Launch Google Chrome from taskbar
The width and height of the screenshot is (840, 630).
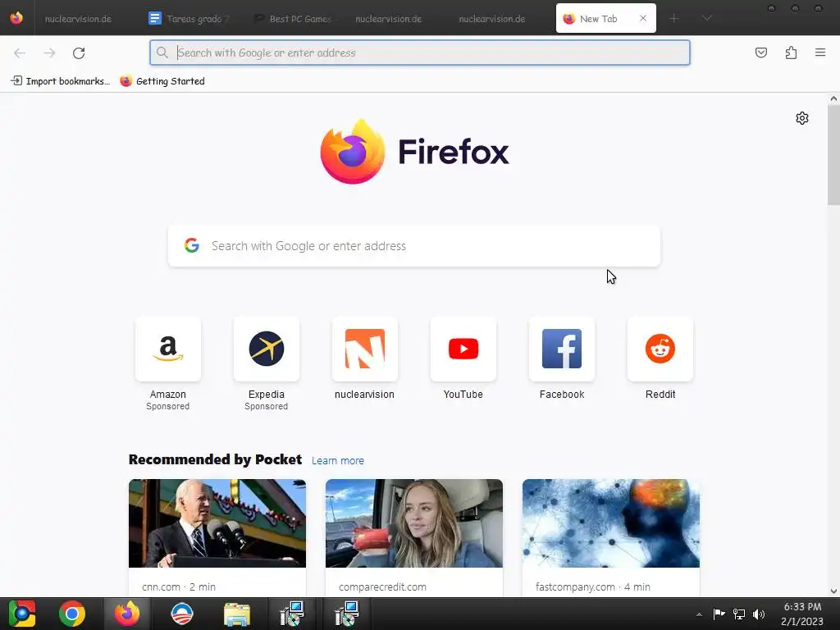pos(72,614)
